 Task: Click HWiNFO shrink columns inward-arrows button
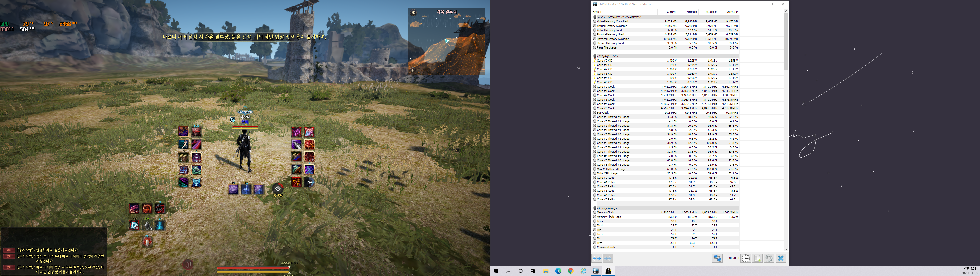608,258
